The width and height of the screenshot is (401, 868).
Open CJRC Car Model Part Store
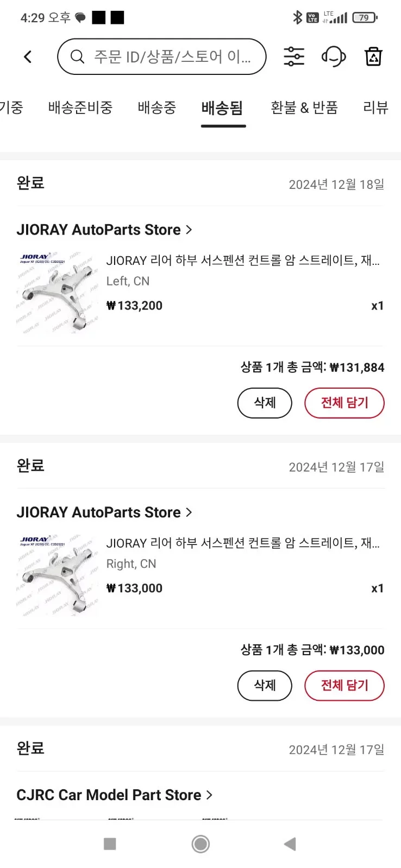tap(114, 795)
